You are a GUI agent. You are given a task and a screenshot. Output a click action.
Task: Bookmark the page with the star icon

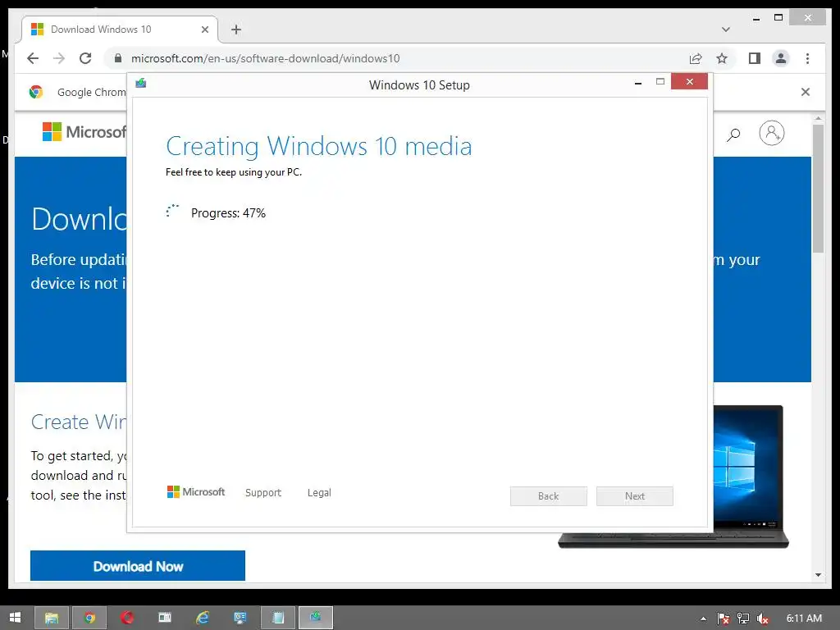pos(722,58)
